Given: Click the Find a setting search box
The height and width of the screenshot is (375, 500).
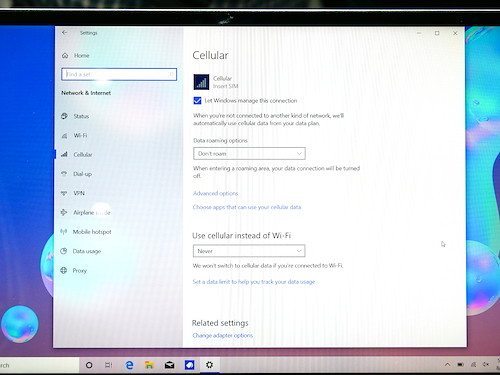Looking at the screenshot, I should click(119, 74).
